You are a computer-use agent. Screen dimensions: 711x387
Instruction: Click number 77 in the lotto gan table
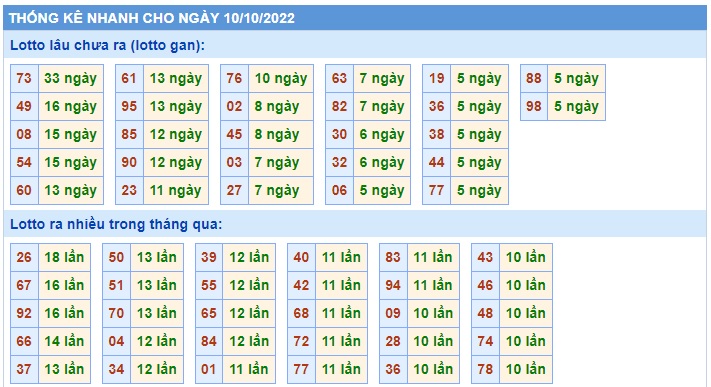pos(437,191)
